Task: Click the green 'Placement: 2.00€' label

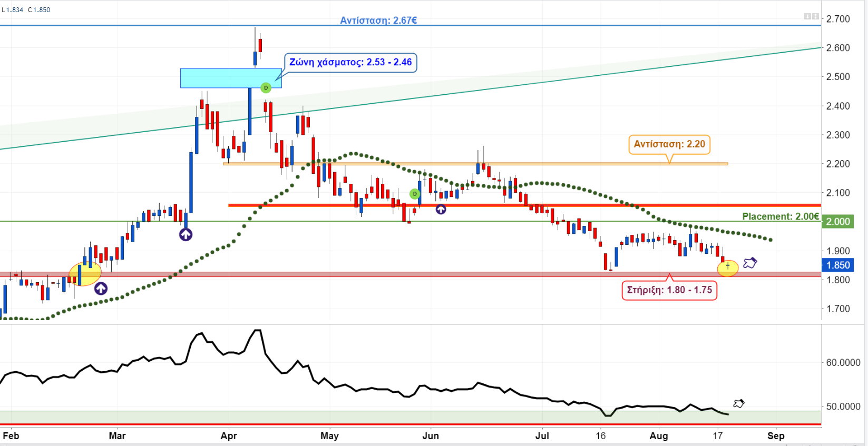Action: click(x=781, y=216)
